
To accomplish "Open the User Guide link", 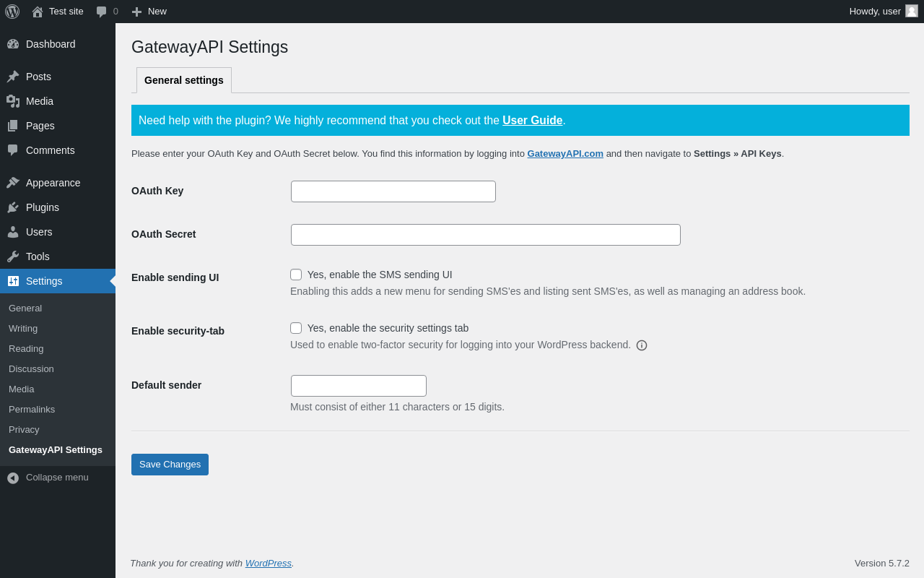I will tap(533, 121).
